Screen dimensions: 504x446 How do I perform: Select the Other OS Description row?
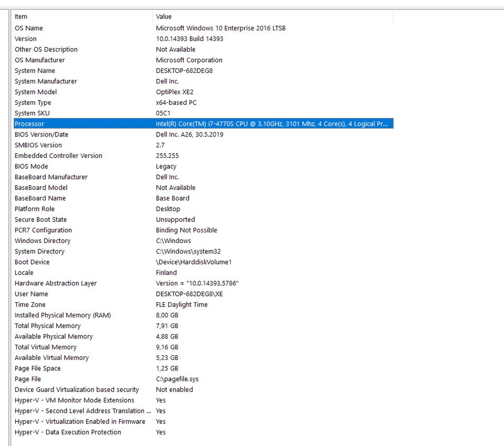[204, 49]
